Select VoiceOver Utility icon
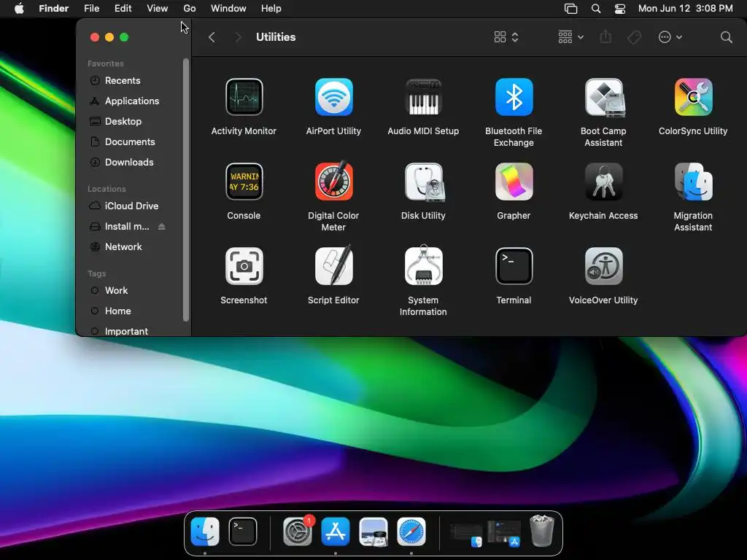Viewport: 747px width, 560px height. pos(603,266)
